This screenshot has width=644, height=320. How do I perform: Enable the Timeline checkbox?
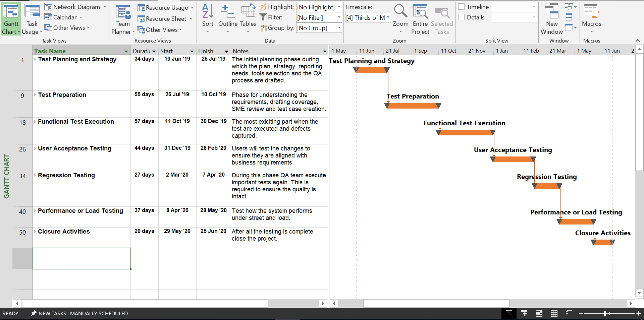tap(462, 6)
